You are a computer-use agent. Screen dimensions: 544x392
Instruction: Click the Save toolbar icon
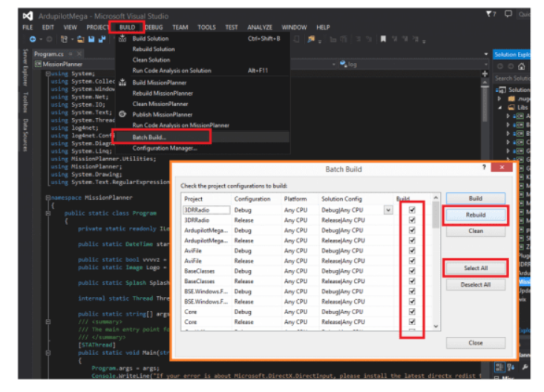(x=91, y=39)
